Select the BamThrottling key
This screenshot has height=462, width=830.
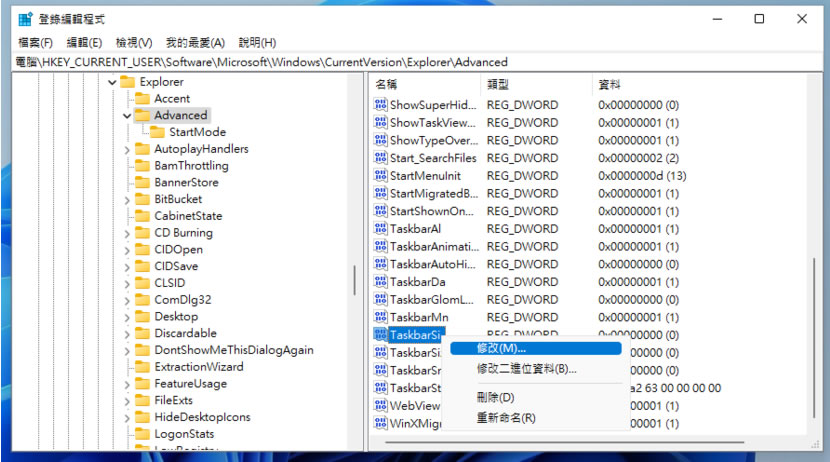(191, 166)
